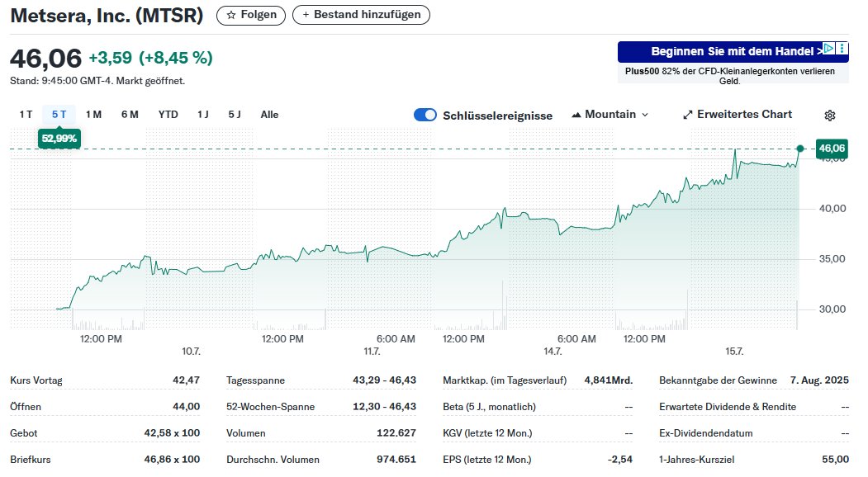
Task: Click the Beta (5 J., monatlich) label
Action: pyautogui.click(x=490, y=407)
